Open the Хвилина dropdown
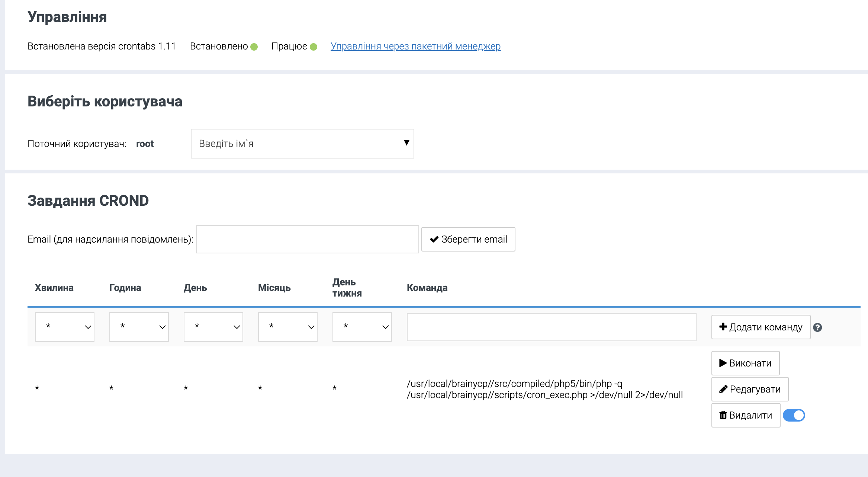 tap(65, 327)
